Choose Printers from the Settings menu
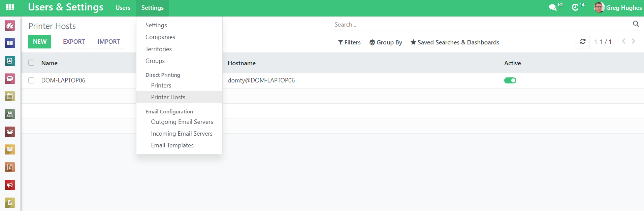644x211 pixels. click(x=161, y=85)
